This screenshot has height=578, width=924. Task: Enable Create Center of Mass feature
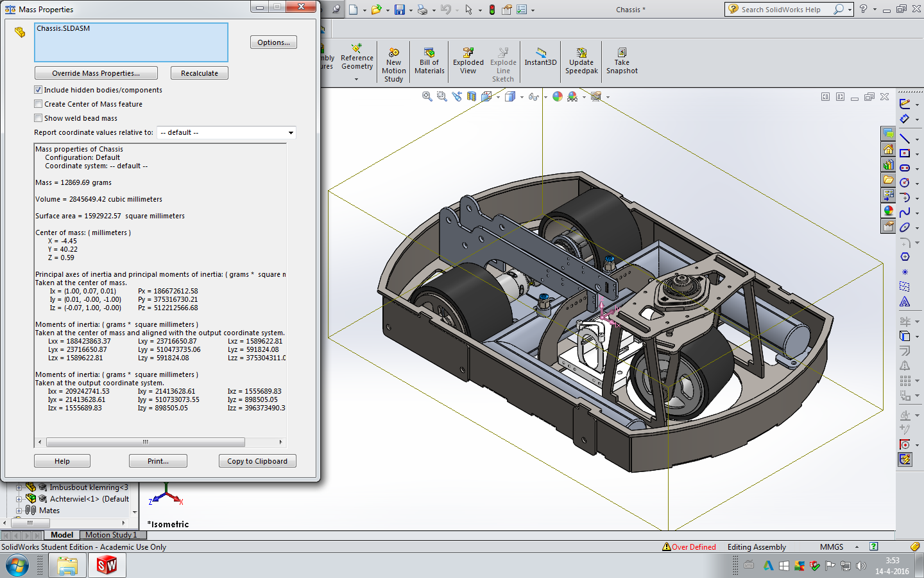[38, 104]
